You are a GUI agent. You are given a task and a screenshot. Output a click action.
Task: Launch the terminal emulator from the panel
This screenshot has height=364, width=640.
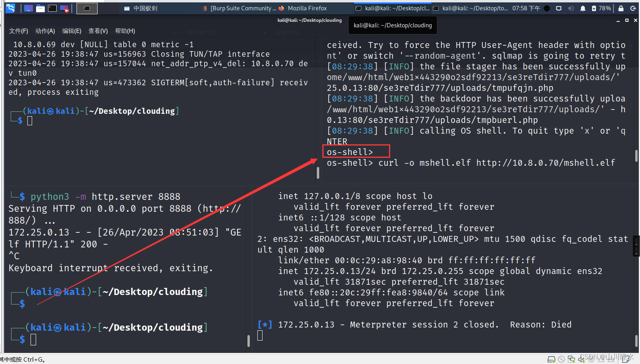[52, 8]
